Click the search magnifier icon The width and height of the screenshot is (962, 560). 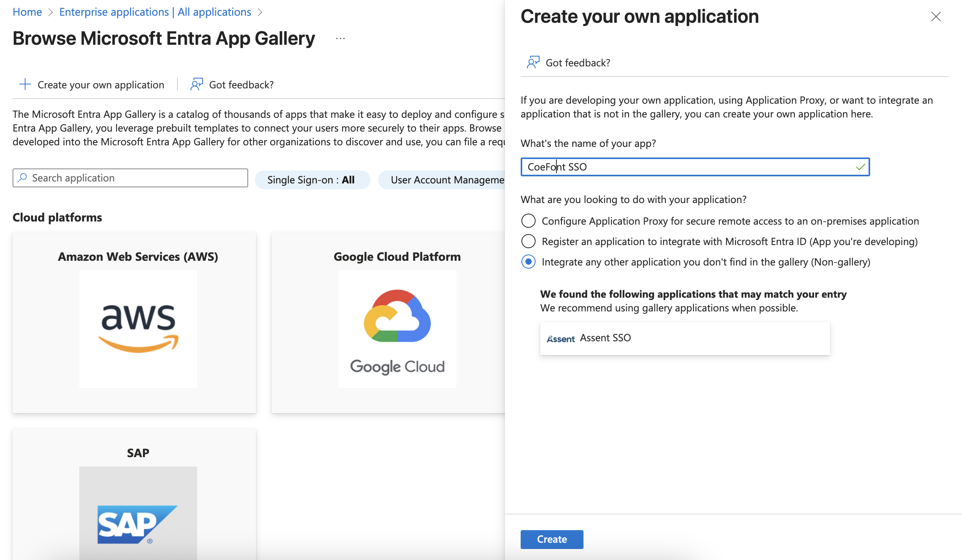click(23, 178)
